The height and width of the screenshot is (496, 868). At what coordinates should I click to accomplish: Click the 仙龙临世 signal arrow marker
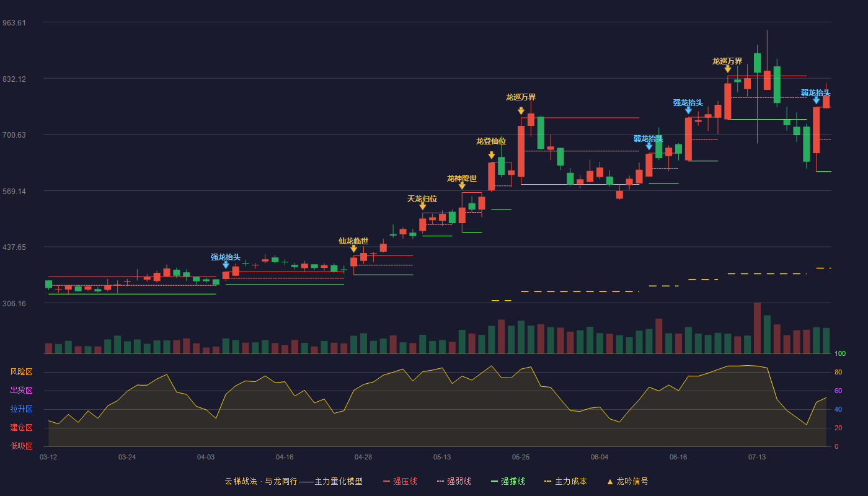pyautogui.click(x=353, y=249)
